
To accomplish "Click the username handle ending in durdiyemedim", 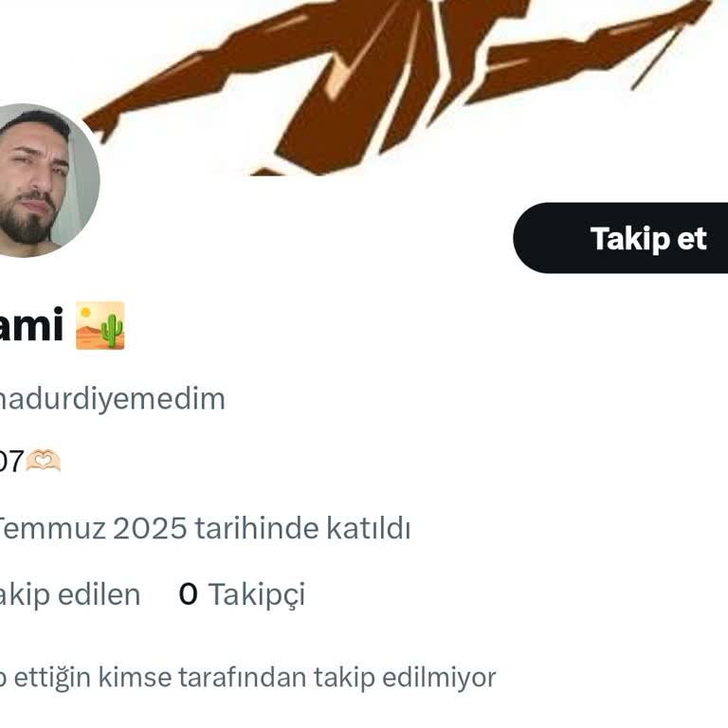I will (x=112, y=398).
